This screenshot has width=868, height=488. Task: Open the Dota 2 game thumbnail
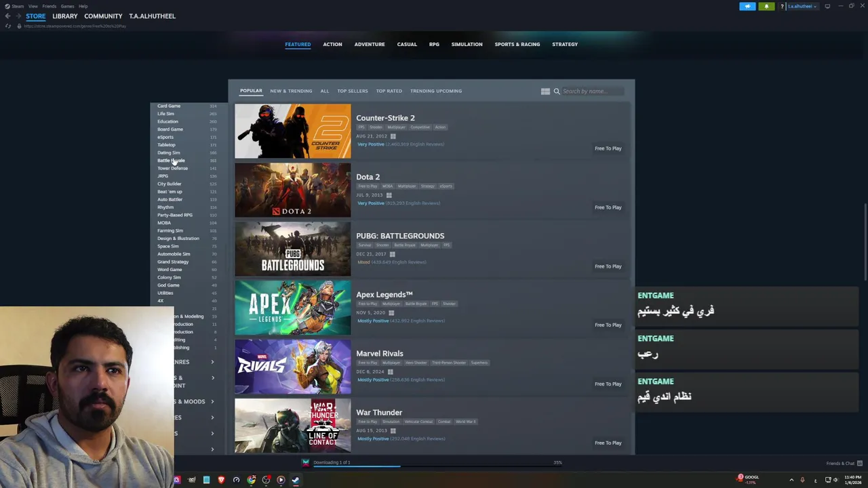point(293,190)
